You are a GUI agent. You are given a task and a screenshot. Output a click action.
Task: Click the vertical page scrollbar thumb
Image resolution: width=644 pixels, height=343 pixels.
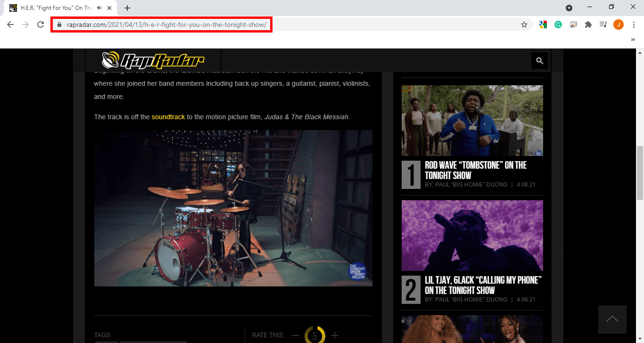640,173
